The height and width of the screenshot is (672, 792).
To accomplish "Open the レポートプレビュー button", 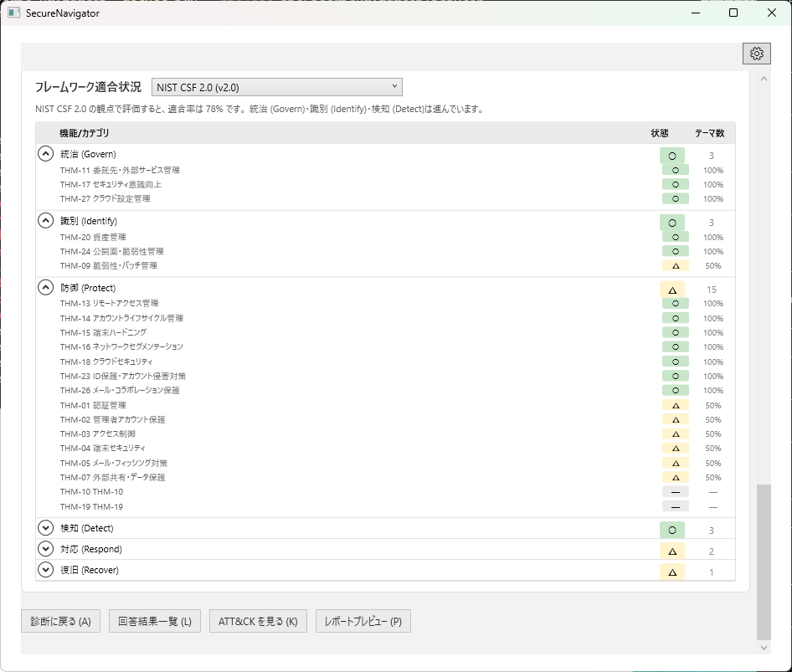I will tap(363, 621).
